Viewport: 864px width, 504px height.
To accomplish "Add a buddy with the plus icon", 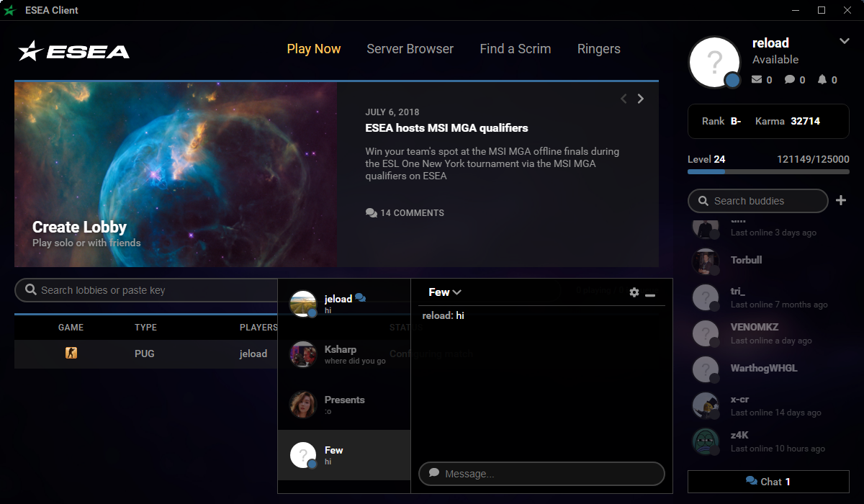I will click(x=841, y=200).
